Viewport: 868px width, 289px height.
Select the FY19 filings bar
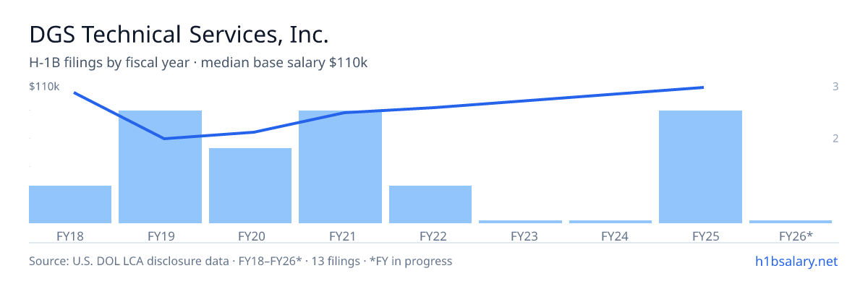pos(160,167)
